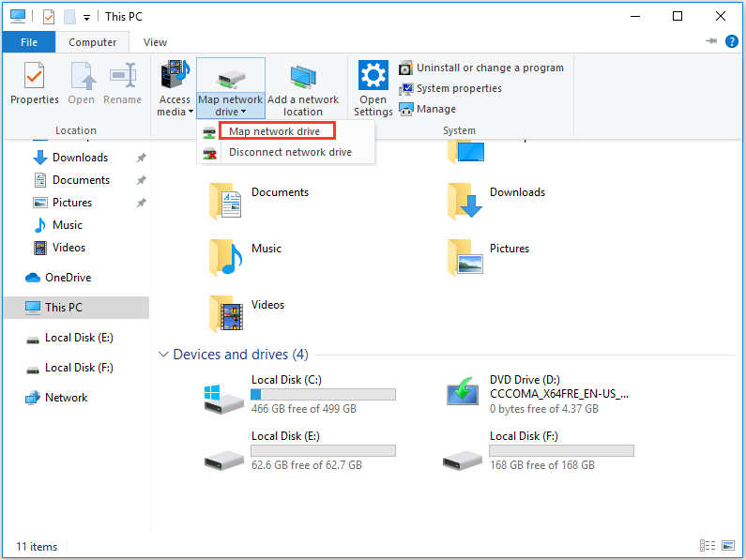Screen dimensions: 746x560
Task: Click the Map network drive ribbon icon
Action: pos(231,78)
